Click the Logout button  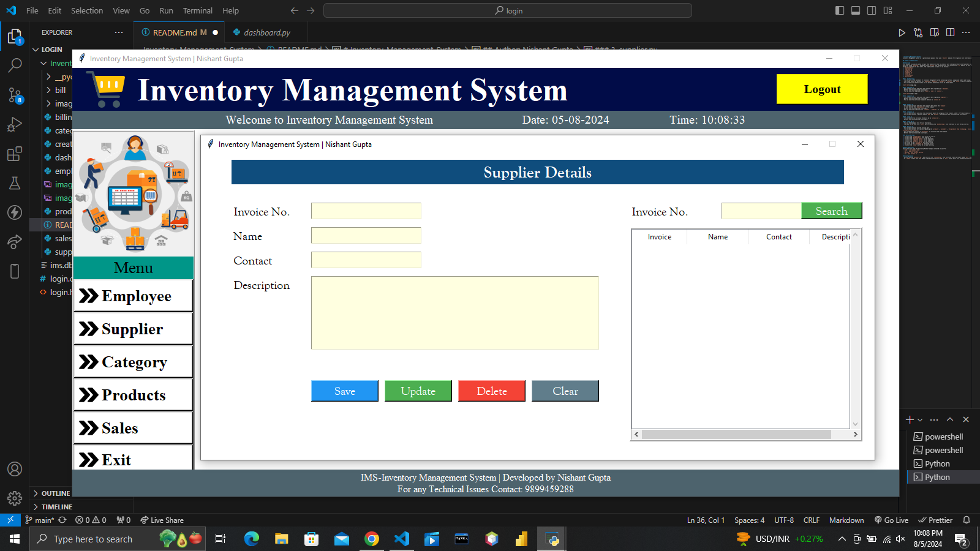[822, 89]
